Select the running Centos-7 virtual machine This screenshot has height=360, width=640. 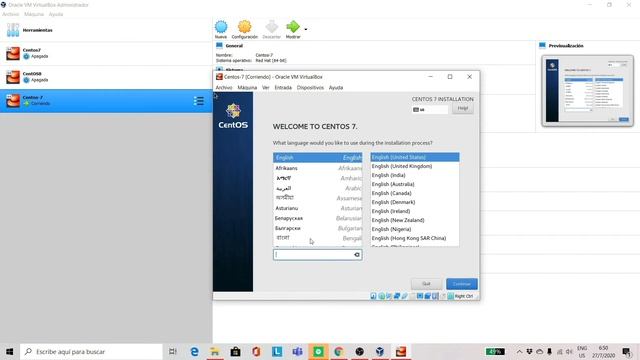point(106,101)
